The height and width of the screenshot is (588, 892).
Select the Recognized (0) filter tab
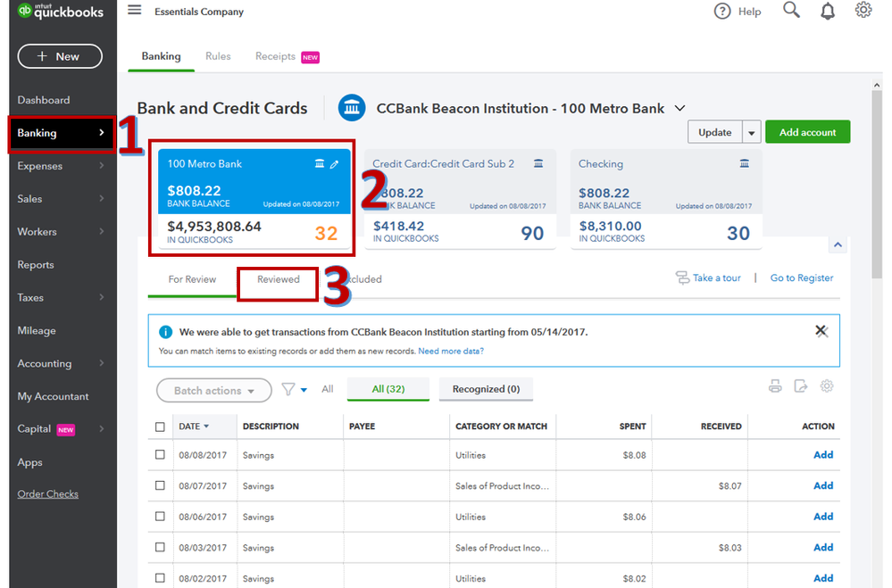486,389
